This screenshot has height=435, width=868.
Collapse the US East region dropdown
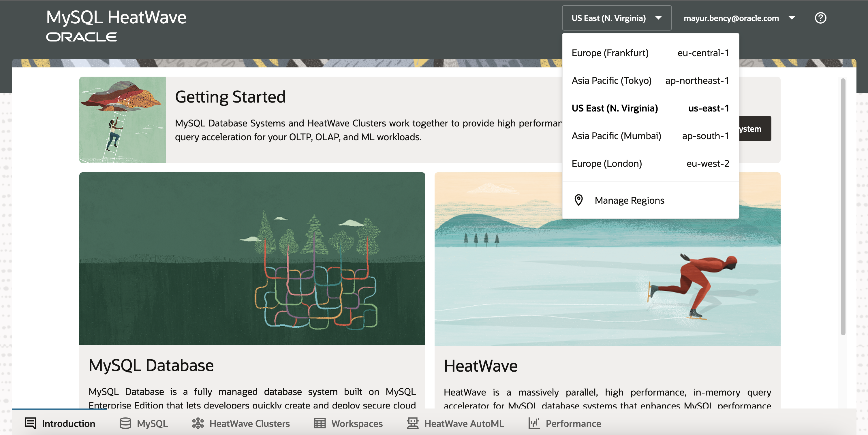point(616,18)
